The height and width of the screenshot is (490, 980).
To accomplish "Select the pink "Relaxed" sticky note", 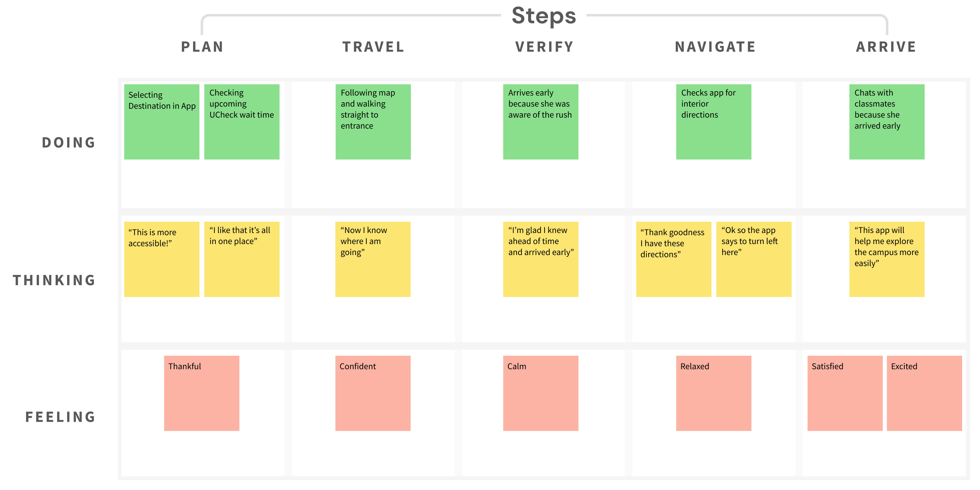I will coord(713,393).
